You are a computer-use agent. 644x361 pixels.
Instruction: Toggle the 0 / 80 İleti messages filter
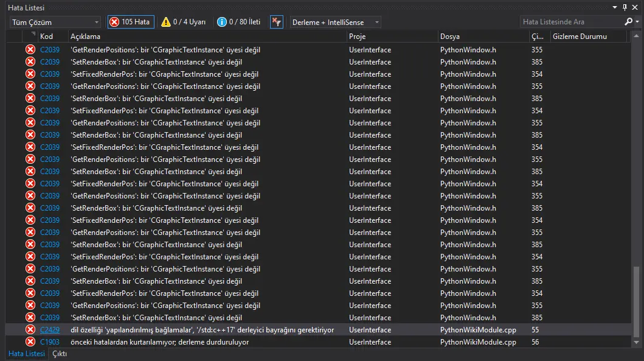pos(239,22)
